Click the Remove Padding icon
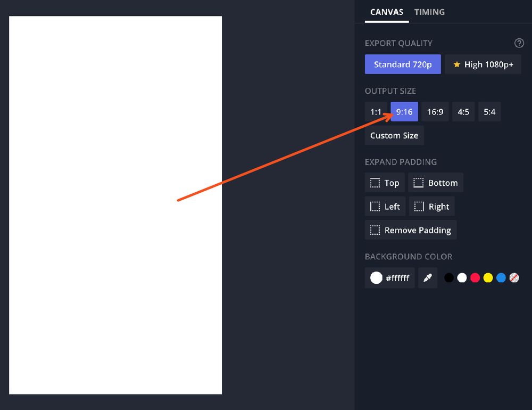 click(x=375, y=230)
